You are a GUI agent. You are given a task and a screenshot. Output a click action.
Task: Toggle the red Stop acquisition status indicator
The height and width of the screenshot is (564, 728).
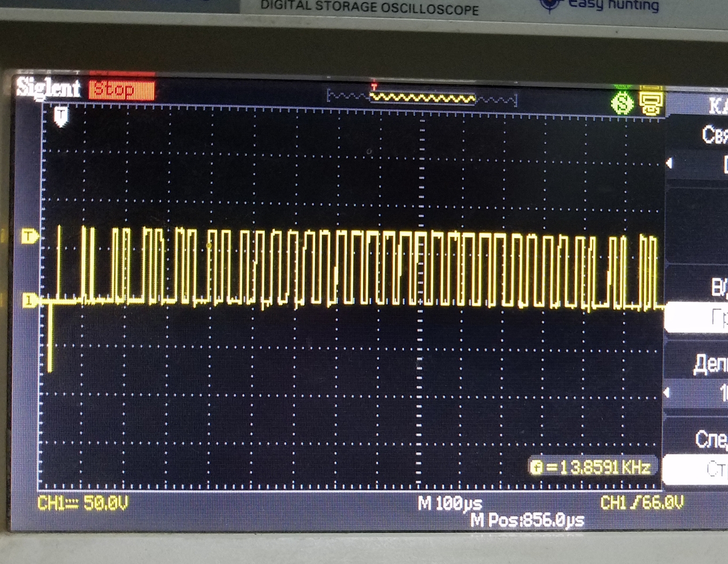122,89
